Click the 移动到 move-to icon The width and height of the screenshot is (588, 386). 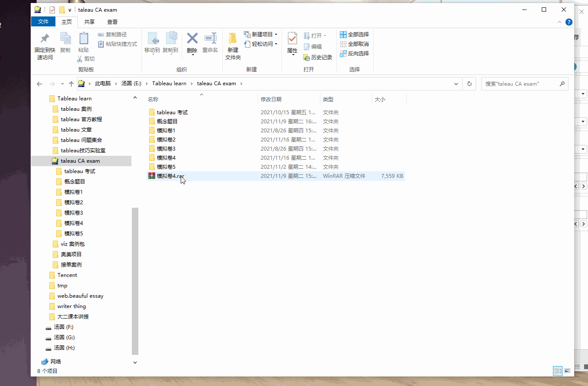[x=153, y=39]
